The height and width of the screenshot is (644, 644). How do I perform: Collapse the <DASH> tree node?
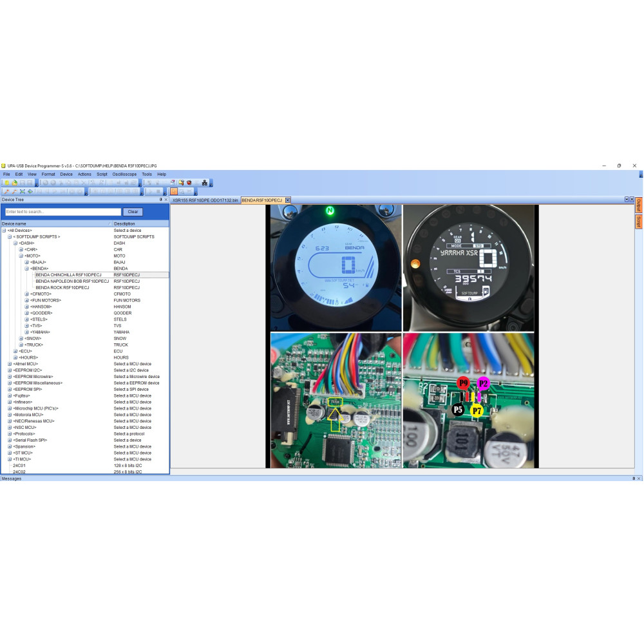tap(15, 243)
